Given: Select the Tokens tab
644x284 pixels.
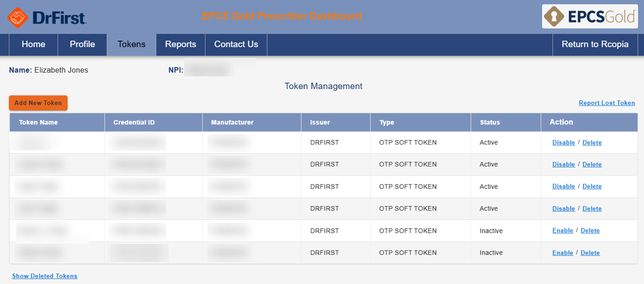Looking at the screenshot, I should pos(131,44).
